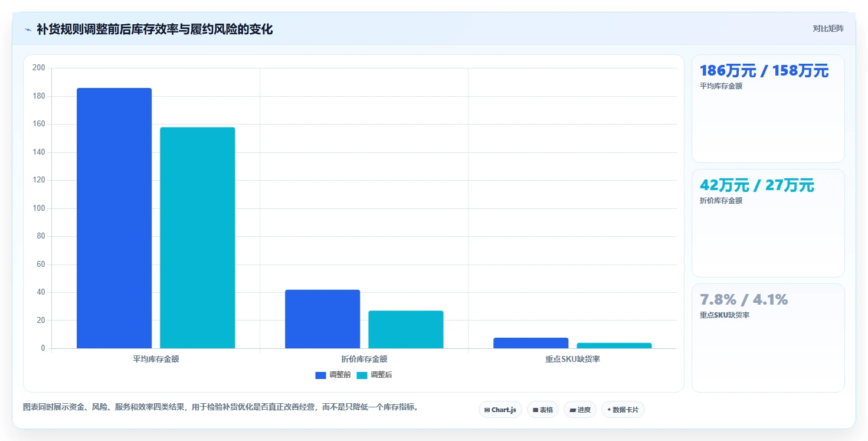Toggle the 调整前 legend entry
868x441 pixels.
[x=333, y=375]
